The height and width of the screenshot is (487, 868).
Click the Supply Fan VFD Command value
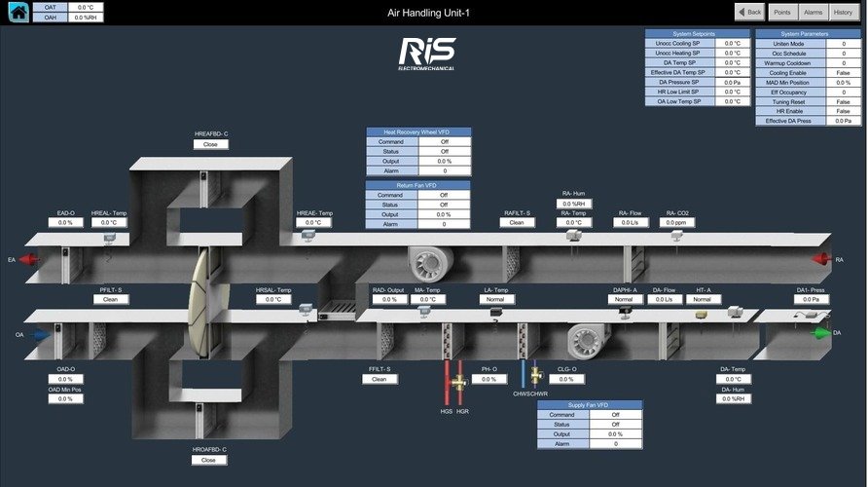pos(615,414)
